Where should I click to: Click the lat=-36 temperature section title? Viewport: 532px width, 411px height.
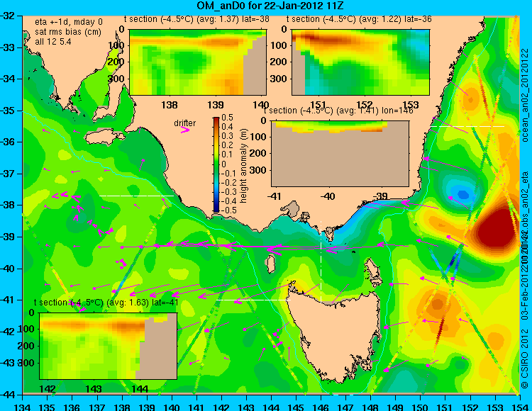(359, 19)
